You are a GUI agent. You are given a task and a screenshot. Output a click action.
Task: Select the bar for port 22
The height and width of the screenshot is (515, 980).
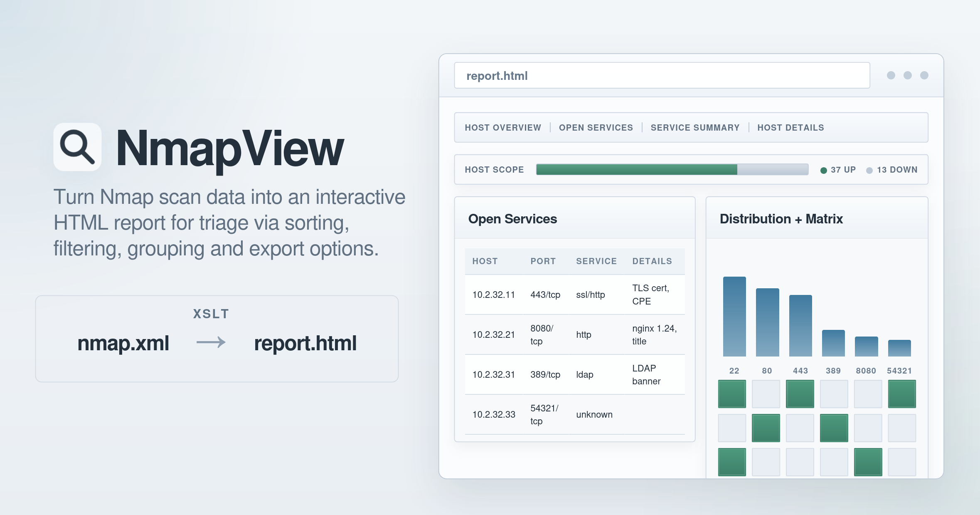coord(734,316)
